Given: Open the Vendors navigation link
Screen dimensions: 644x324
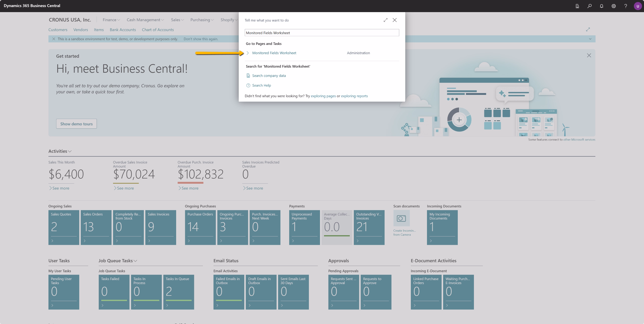Looking at the screenshot, I should click(80, 30).
